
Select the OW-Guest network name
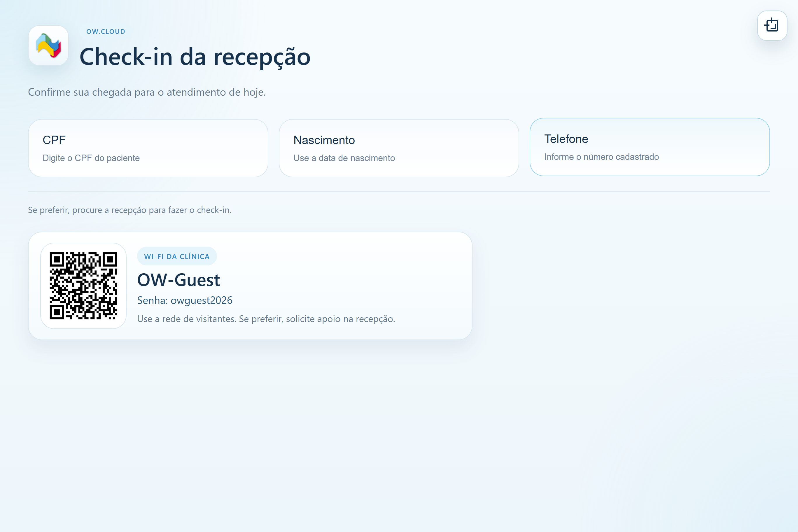(178, 280)
